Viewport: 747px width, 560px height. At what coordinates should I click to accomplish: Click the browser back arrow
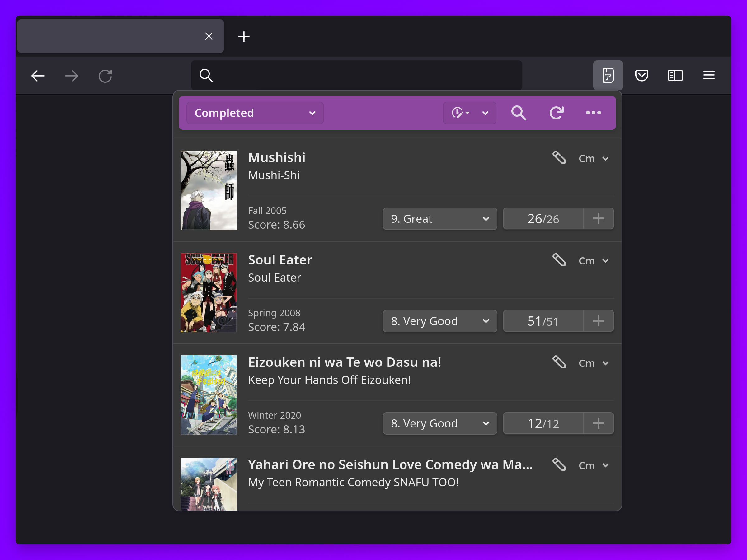38,76
